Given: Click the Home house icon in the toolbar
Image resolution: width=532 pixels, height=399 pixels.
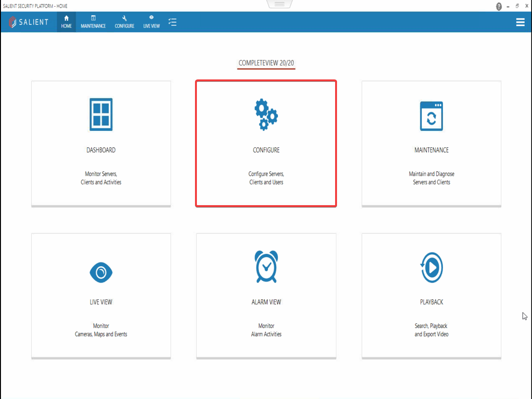Looking at the screenshot, I should 66,19.
